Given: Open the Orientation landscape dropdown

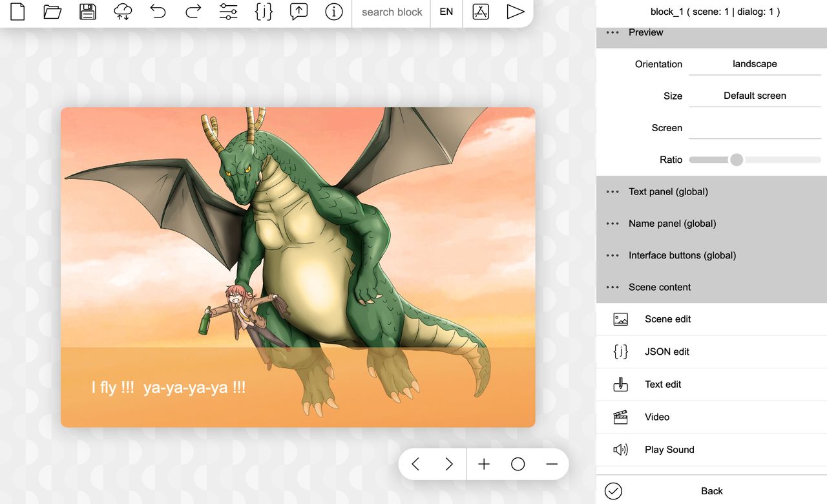Looking at the screenshot, I should coord(755,64).
